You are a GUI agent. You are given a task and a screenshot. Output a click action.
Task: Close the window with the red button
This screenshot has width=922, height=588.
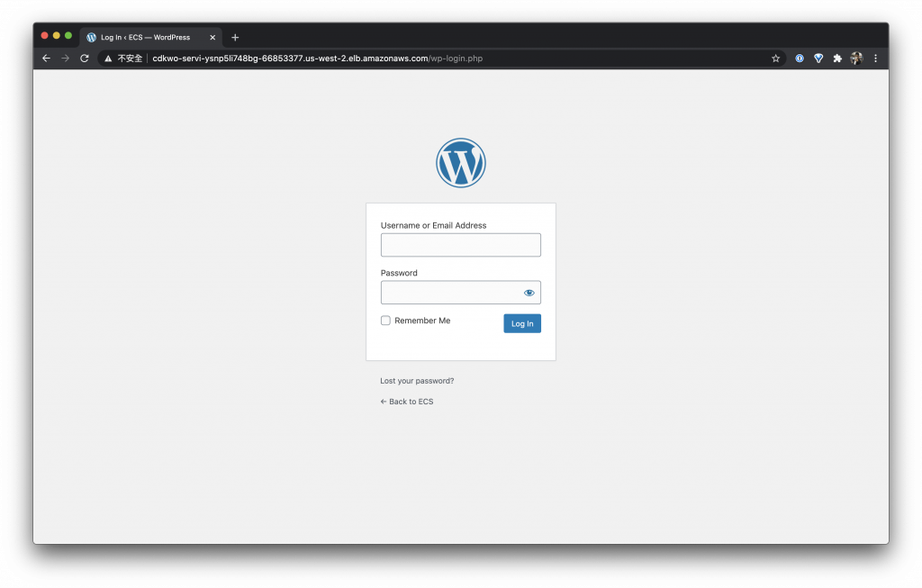click(45, 35)
